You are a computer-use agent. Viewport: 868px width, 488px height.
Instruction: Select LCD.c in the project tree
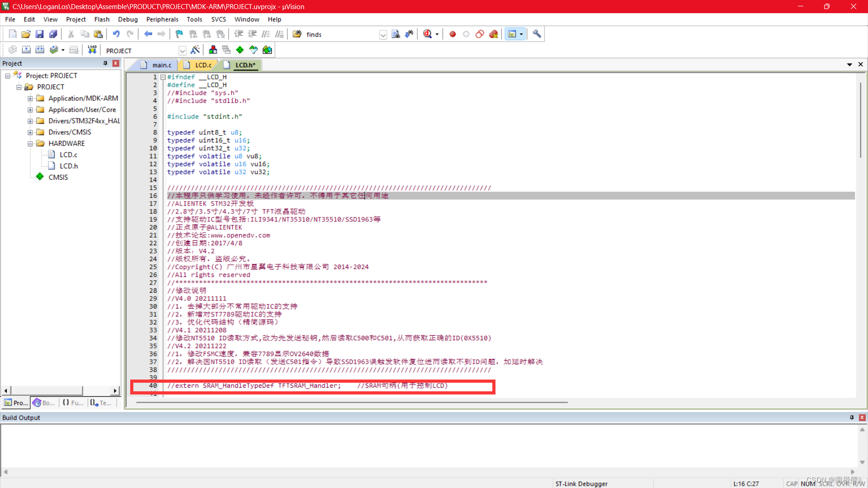(x=68, y=155)
